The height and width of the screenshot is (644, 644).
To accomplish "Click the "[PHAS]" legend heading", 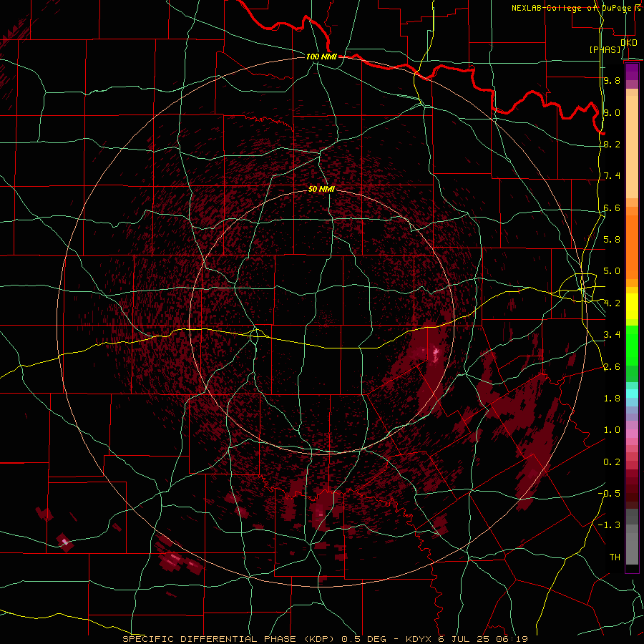I will (x=605, y=49).
